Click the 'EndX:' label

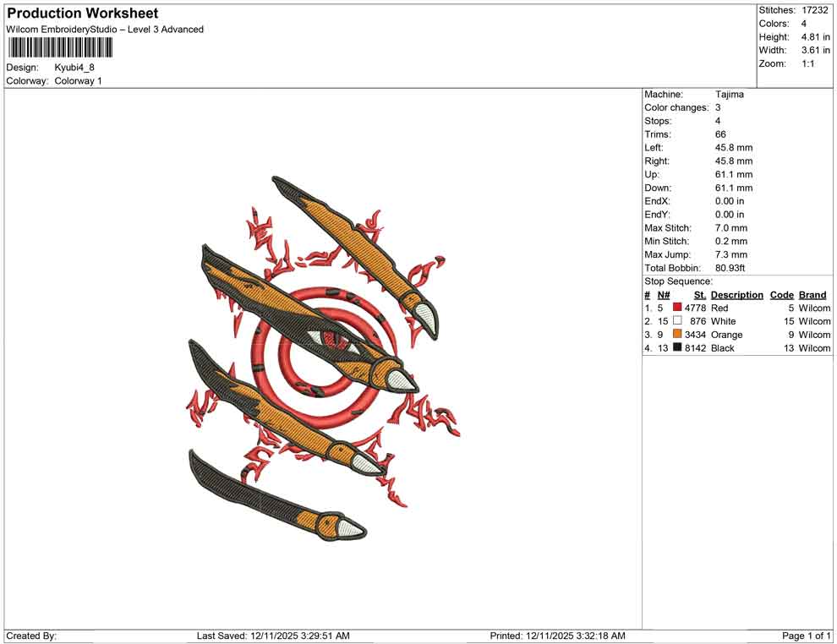pos(657,200)
